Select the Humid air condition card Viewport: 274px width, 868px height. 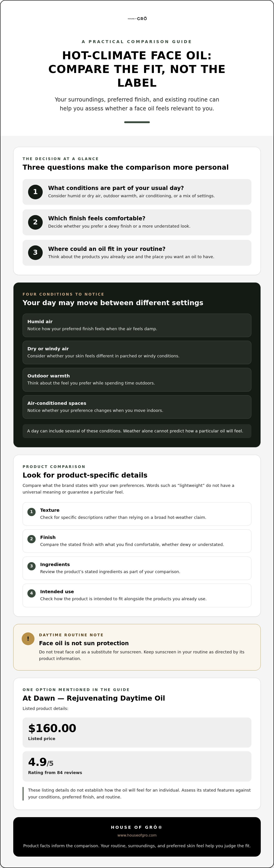coord(137,325)
